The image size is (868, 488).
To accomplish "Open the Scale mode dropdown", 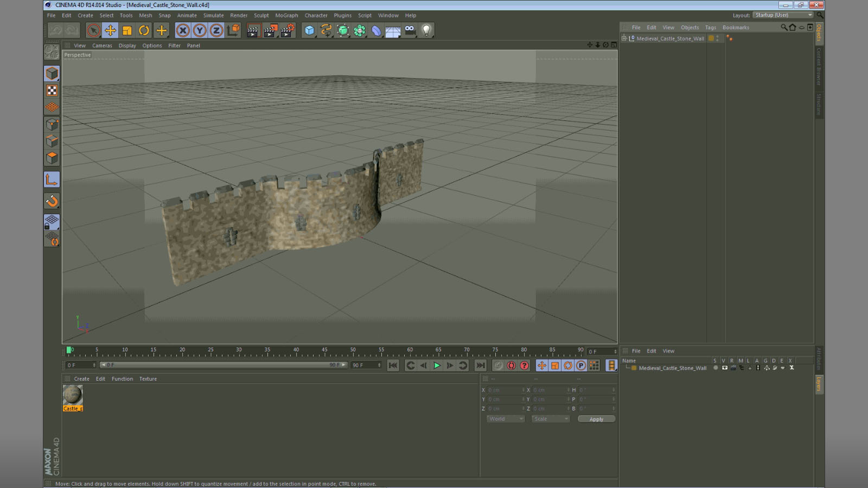I will point(550,419).
